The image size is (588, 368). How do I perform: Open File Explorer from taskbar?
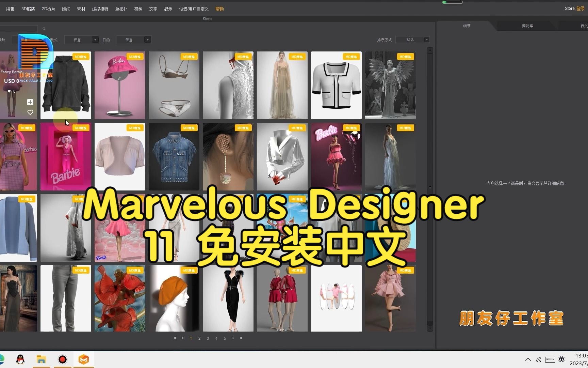41,359
